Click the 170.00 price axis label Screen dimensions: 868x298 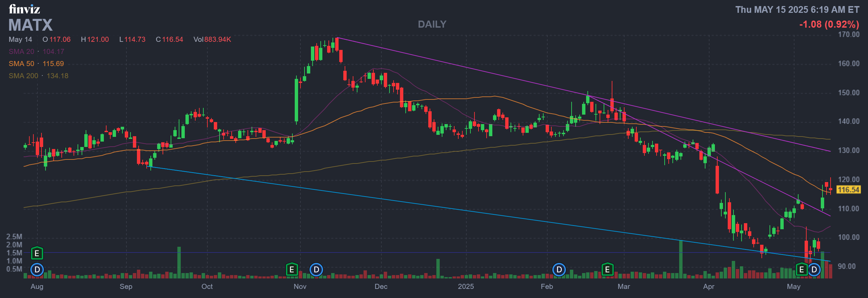[x=849, y=34]
